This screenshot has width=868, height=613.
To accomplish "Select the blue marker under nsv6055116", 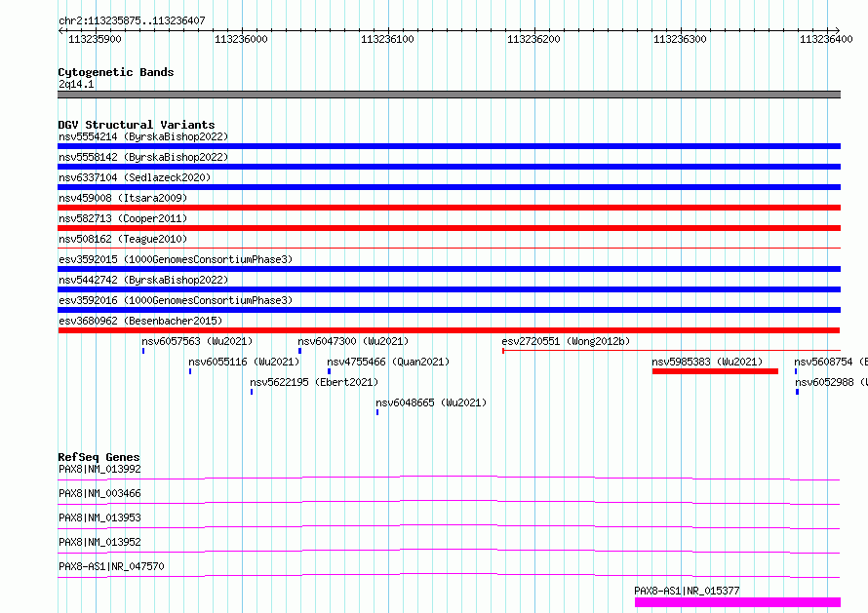I will click(x=190, y=371).
